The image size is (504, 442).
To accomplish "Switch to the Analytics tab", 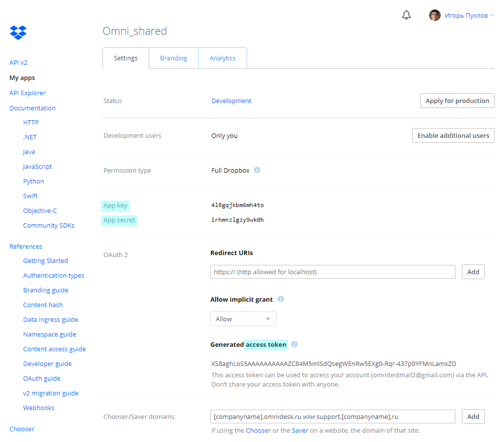I will [223, 58].
